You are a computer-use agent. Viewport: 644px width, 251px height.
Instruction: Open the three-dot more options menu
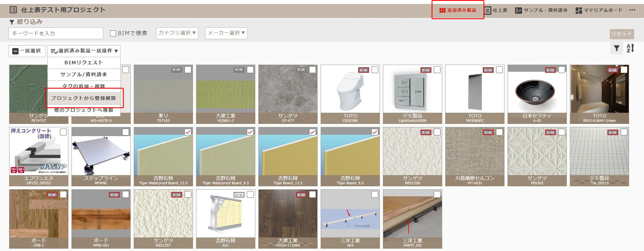point(632,10)
